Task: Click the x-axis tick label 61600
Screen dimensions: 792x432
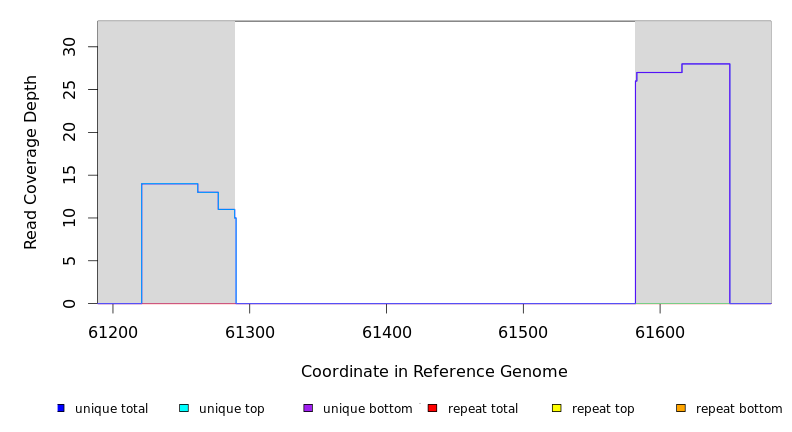Action: click(x=660, y=332)
